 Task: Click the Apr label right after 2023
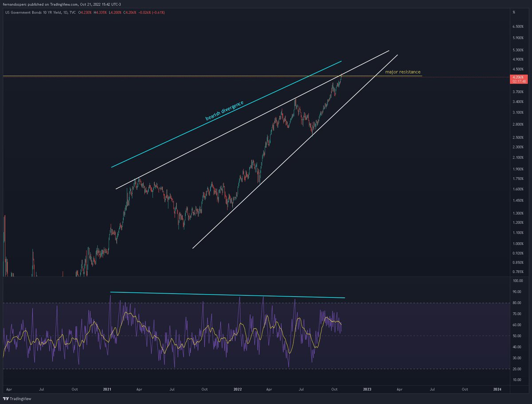(399, 389)
